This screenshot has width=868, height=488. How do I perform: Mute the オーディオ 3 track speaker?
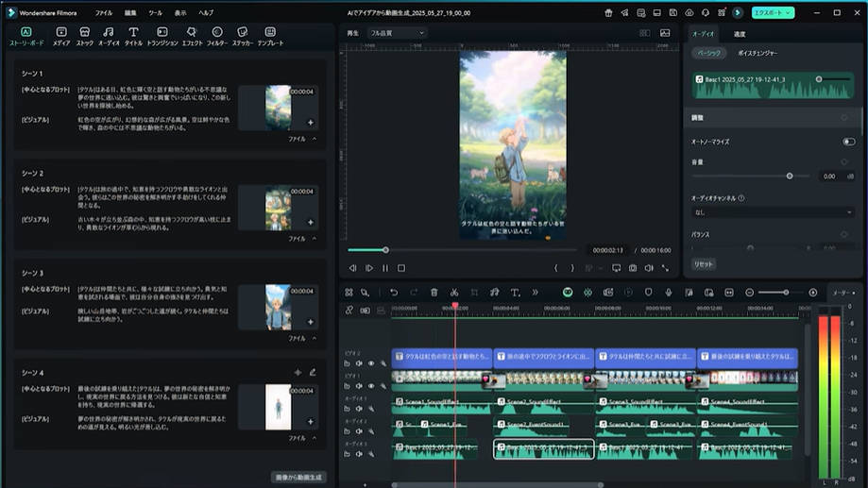click(359, 454)
